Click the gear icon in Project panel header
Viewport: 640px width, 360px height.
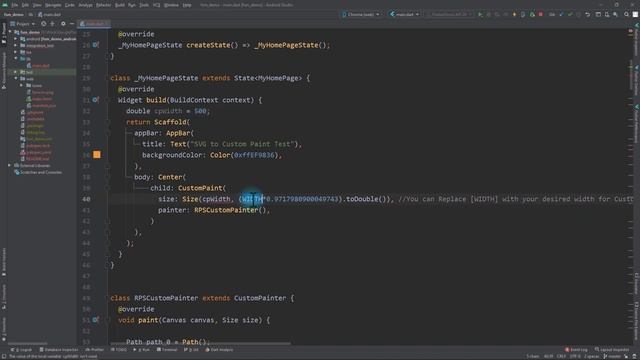(x=63, y=24)
